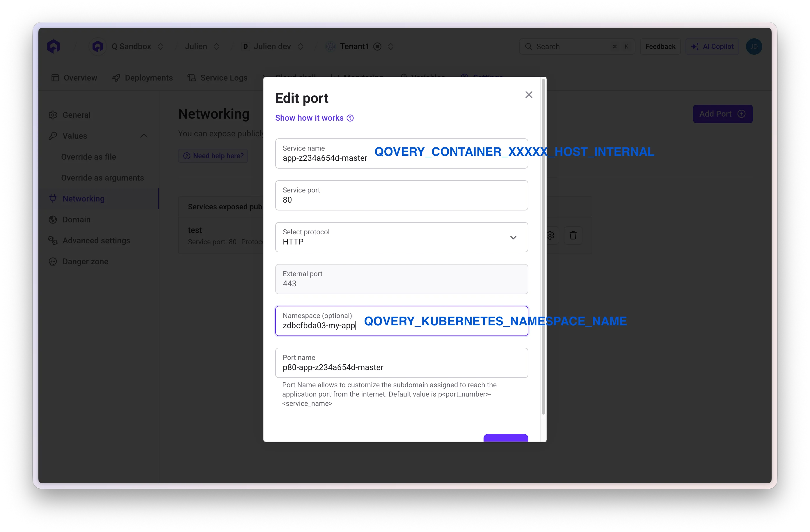The image size is (810, 532).
Task: Open the Select protocol dropdown
Action: (x=401, y=237)
